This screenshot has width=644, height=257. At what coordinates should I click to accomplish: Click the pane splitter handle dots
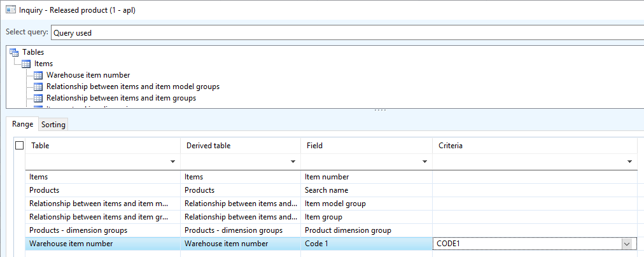point(380,110)
